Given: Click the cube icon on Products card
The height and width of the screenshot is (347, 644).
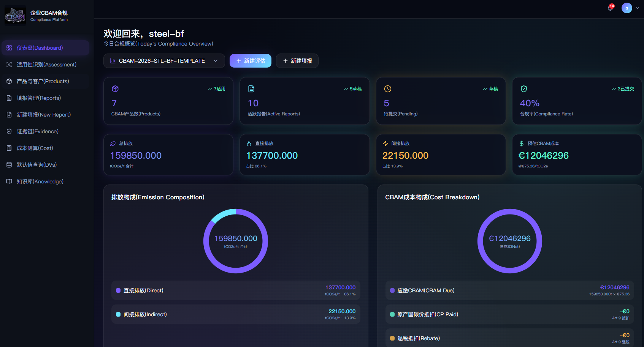Looking at the screenshot, I should pyautogui.click(x=115, y=89).
